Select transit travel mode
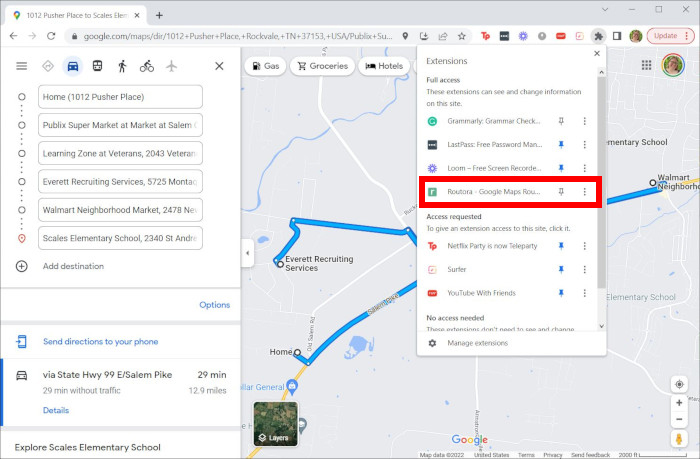Image resolution: width=700 pixels, height=459 pixels. click(x=97, y=66)
